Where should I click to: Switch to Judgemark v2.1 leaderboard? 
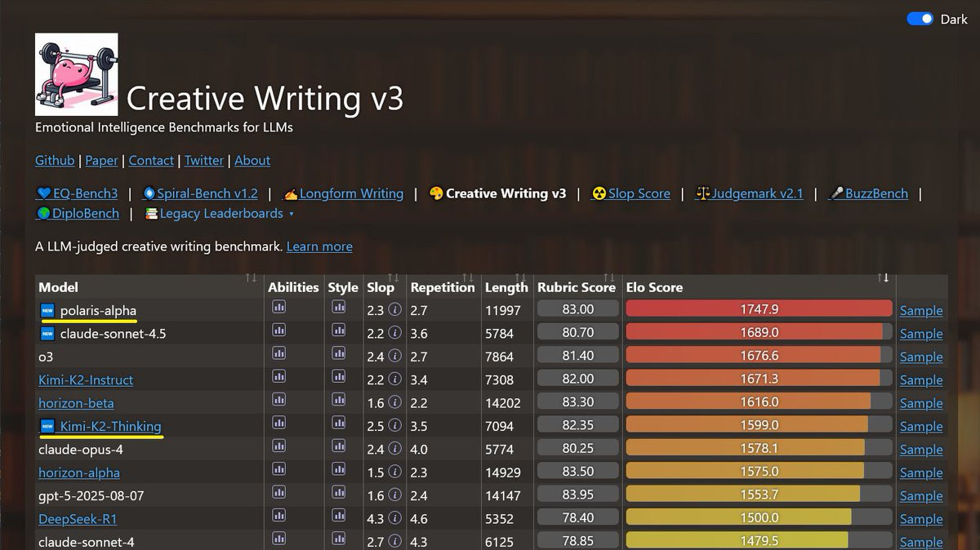(749, 193)
